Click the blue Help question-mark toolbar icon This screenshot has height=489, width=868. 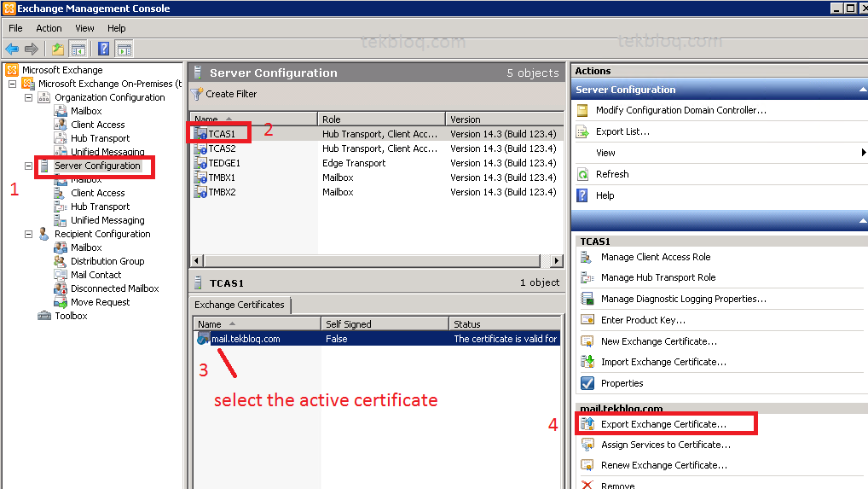coord(103,49)
